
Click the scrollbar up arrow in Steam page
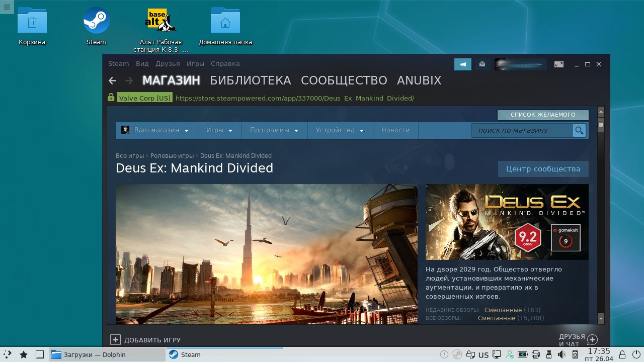[601, 111]
